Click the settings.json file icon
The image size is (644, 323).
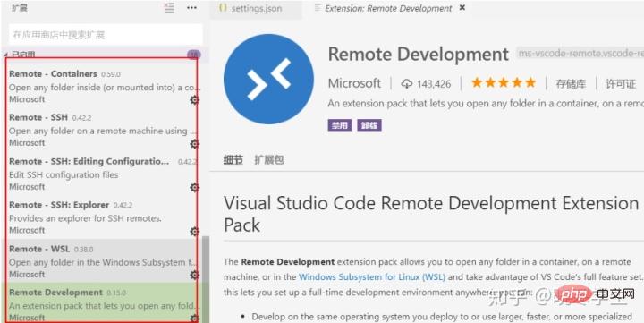(223, 8)
